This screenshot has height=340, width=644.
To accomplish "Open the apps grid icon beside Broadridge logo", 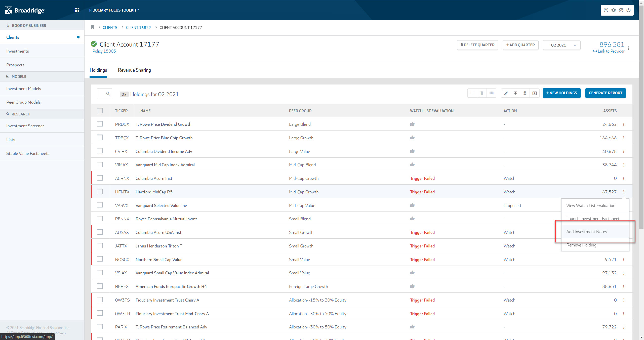I will (77, 10).
